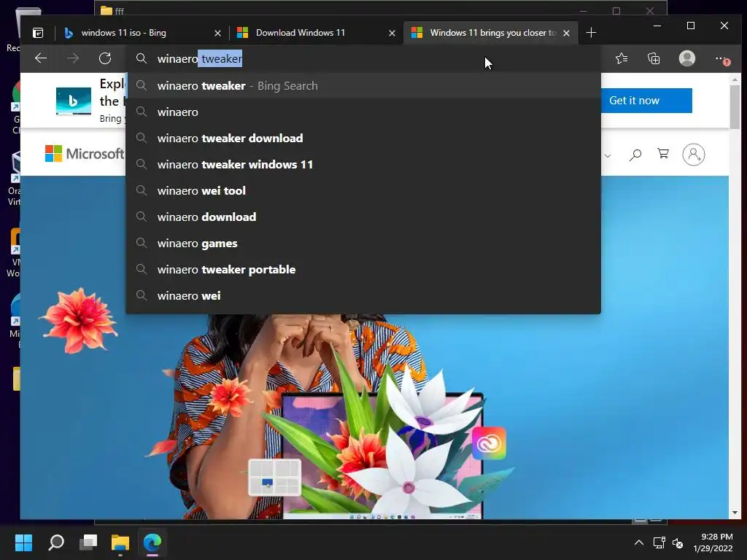
Task: Select suggestion 'winaero tweaker - Bing Search'
Action: 363,86
